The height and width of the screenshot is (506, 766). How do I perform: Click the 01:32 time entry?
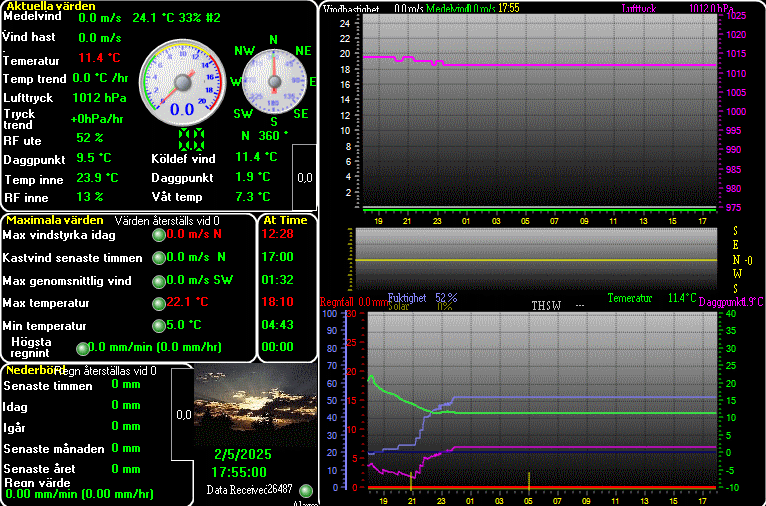277,279
